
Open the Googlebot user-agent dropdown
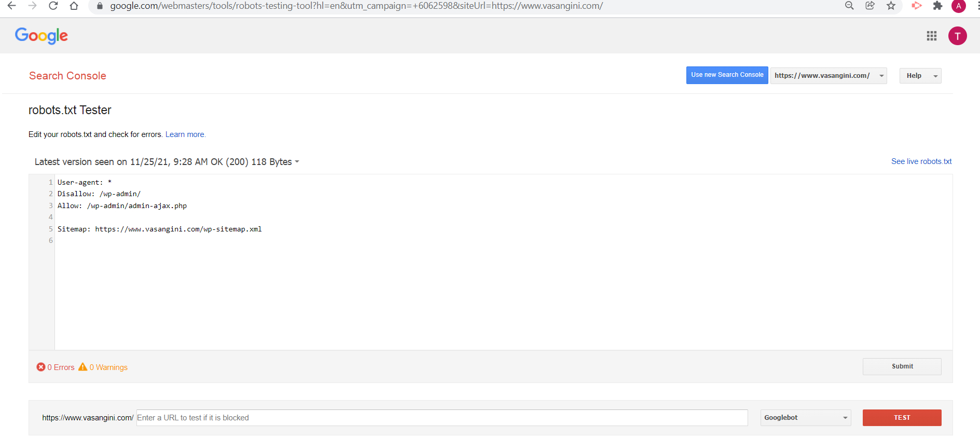[806, 418]
